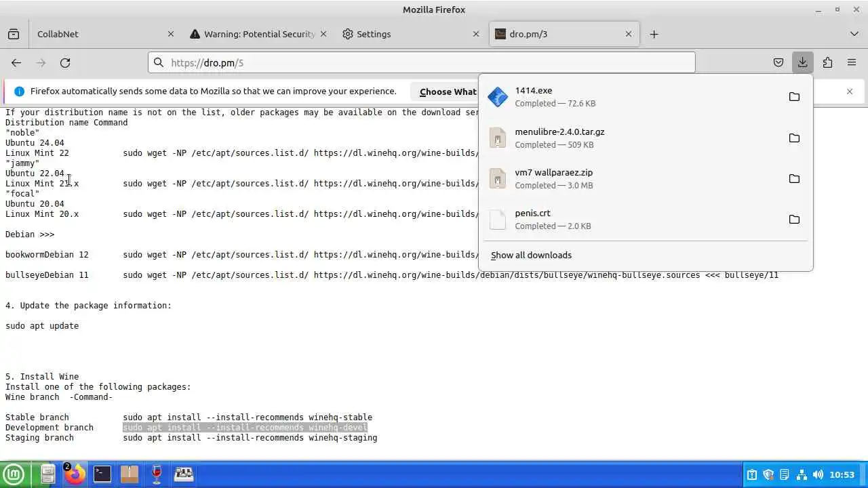The height and width of the screenshot is (488, 868).
Task: Open a new tab
Action: 654,34
